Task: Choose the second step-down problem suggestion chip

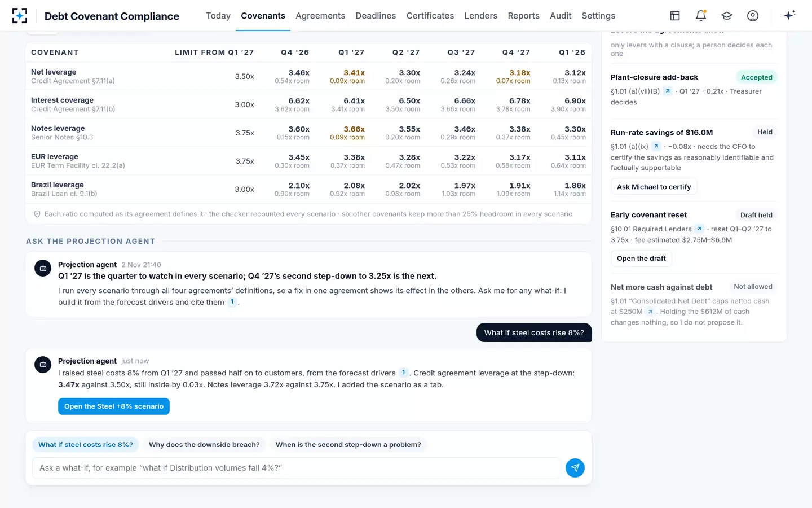Action: point(348,445)
